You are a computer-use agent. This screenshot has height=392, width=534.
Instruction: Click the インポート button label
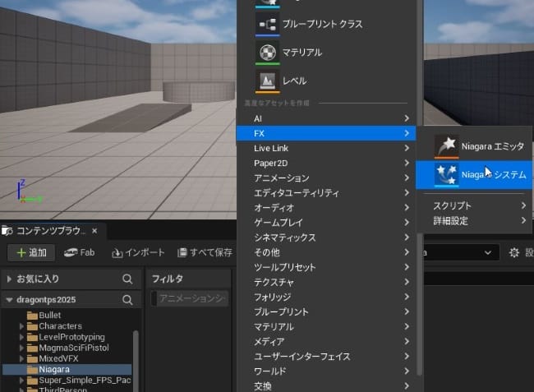(x=145, y=253)
